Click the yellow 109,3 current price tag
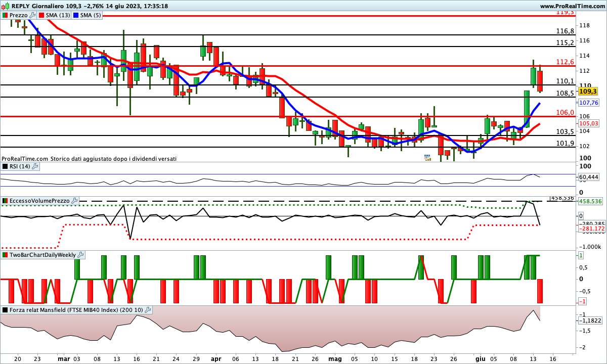 coord(588,92)
